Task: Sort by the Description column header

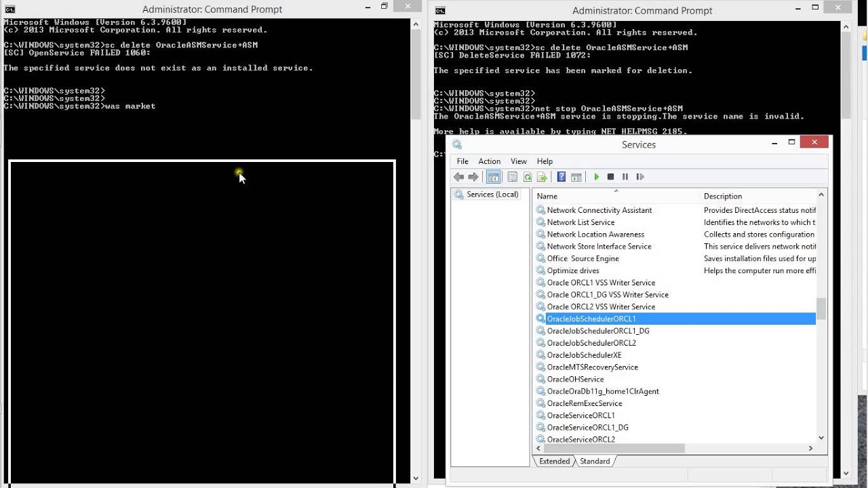Action: point(758,196)
